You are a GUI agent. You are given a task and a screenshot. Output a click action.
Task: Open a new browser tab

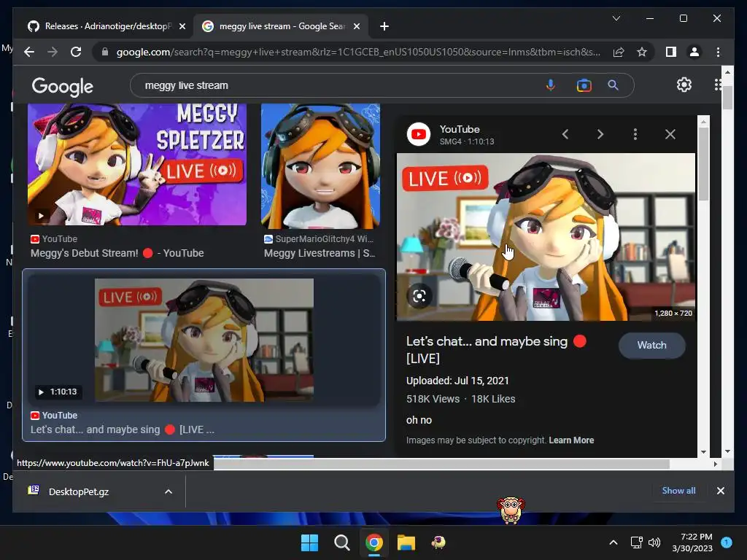[384, 26]
